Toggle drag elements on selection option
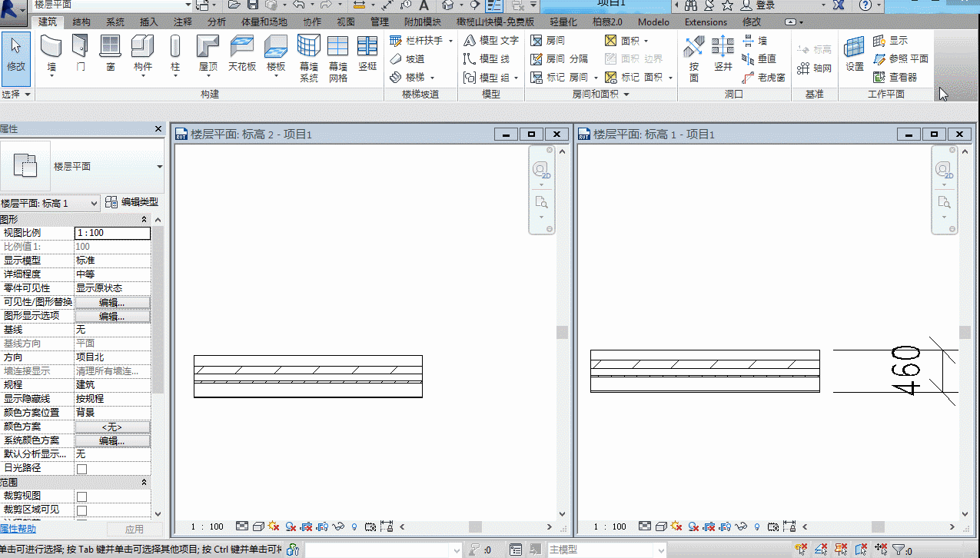 click(x=880, y=549)
